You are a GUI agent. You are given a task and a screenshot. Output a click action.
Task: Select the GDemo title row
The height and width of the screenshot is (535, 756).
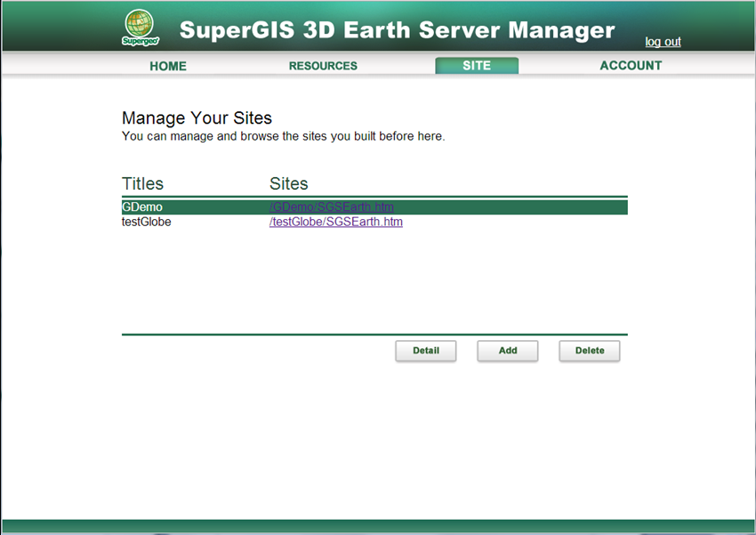[374, 207]
